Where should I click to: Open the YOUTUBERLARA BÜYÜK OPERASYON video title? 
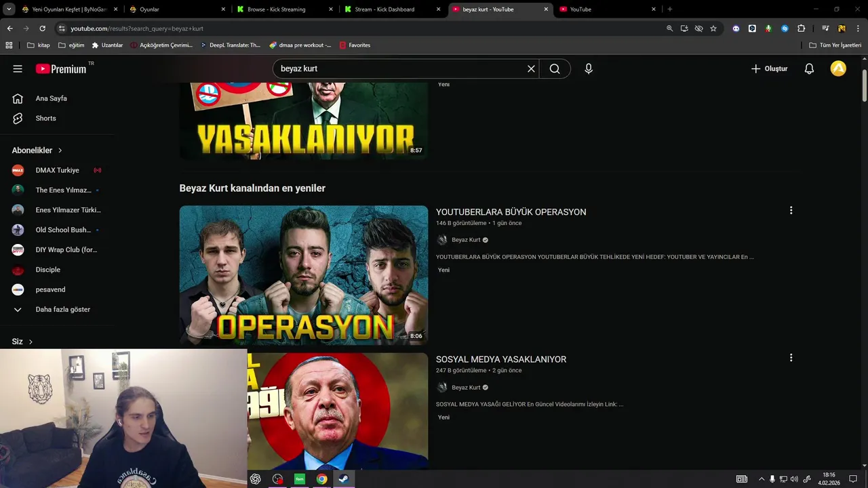(511, 212)
